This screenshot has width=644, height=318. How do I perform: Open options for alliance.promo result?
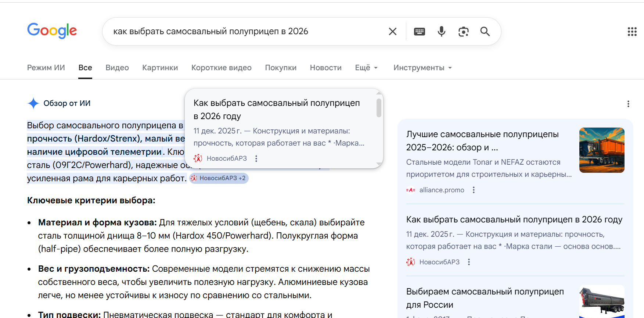tap(474, 190)
